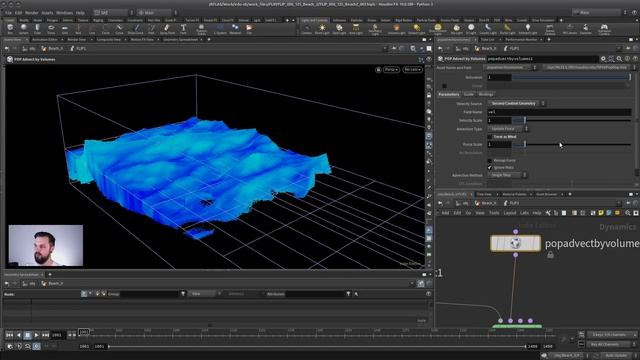
Task: Toggle the Remap Force checkbox
Action: (490, 160)
